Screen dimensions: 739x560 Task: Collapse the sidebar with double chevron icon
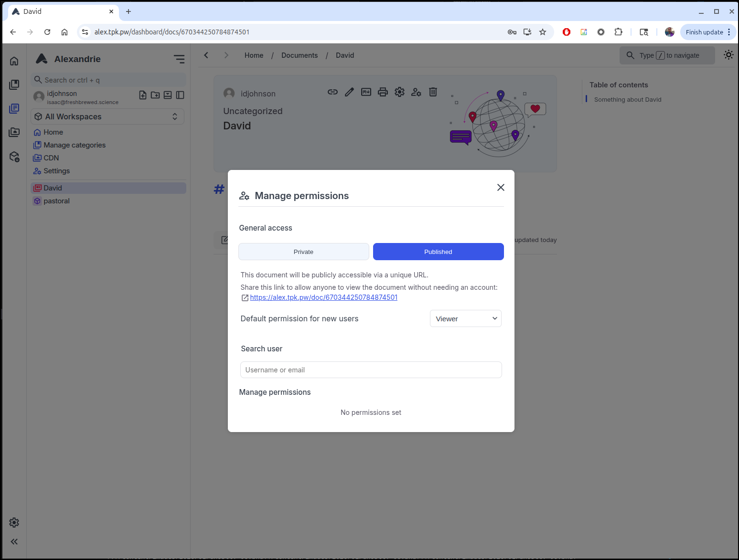tap(14, 541)
